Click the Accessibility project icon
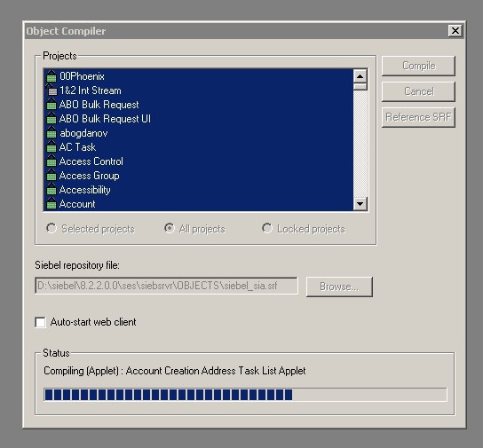The width and height of the screenshot is (483, 448). click(51, 190)
